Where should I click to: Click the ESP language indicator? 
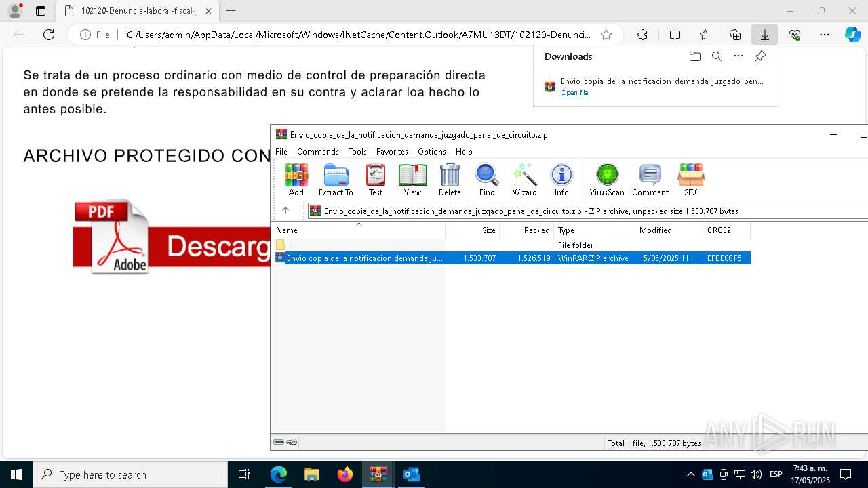(776, 474)
